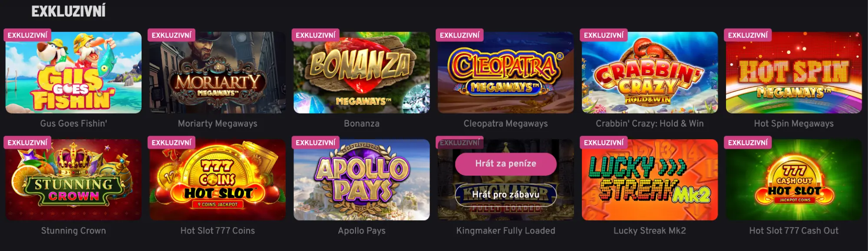Open the Crabbin' Crazy: Hold & Win thumbnail

pos(649,74)
